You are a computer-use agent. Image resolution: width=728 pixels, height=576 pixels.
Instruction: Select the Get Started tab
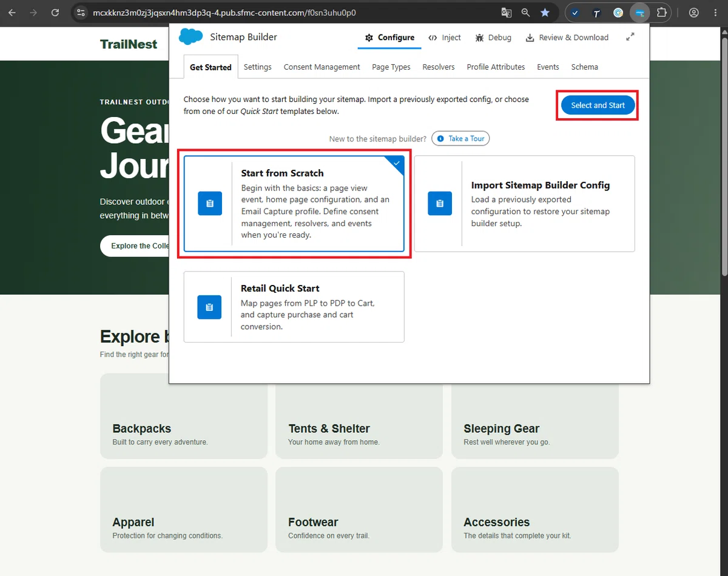[x=211, y=67]
